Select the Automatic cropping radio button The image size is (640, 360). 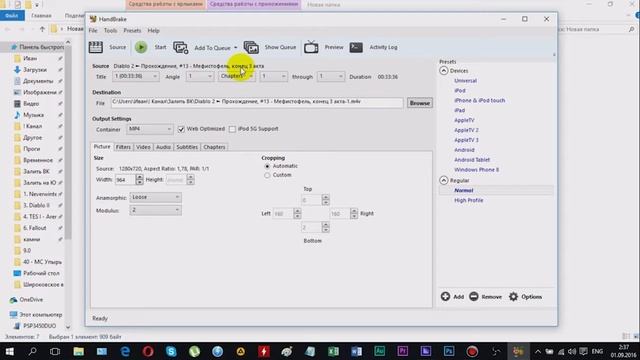pyautogui.click(x=267, y=166)
